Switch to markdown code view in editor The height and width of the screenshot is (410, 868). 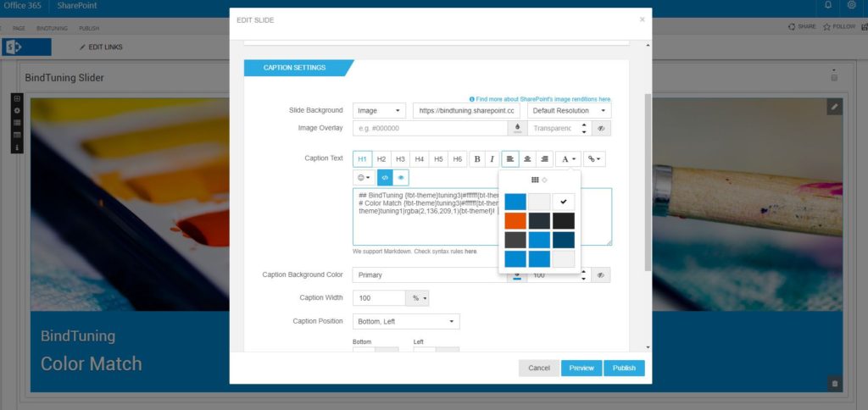pos(385,178)
